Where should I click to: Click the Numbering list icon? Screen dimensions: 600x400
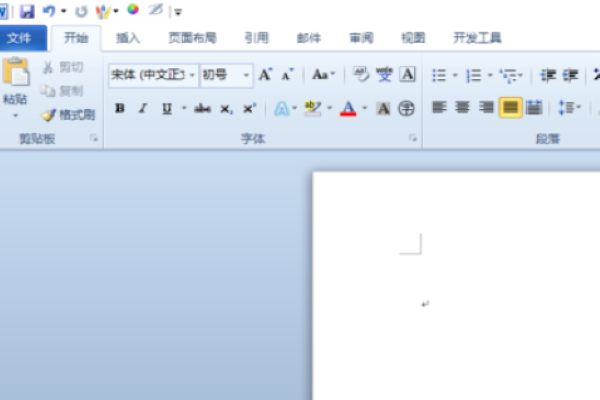474,75
